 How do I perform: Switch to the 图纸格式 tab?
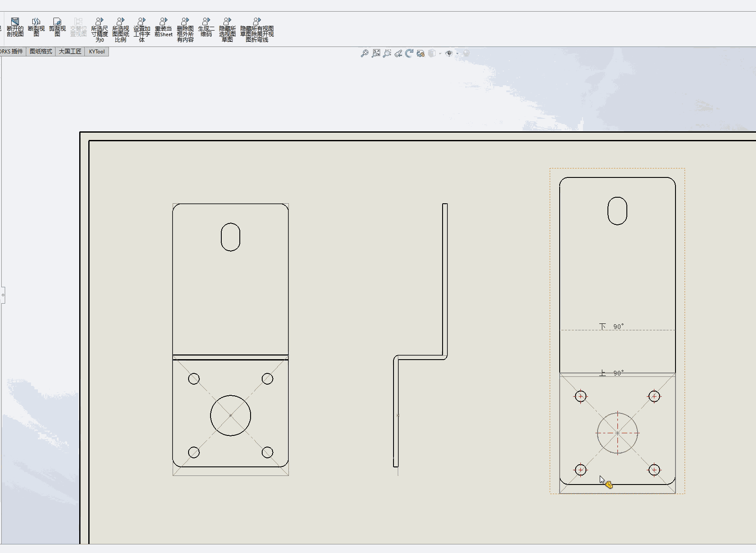click(41, 52)
